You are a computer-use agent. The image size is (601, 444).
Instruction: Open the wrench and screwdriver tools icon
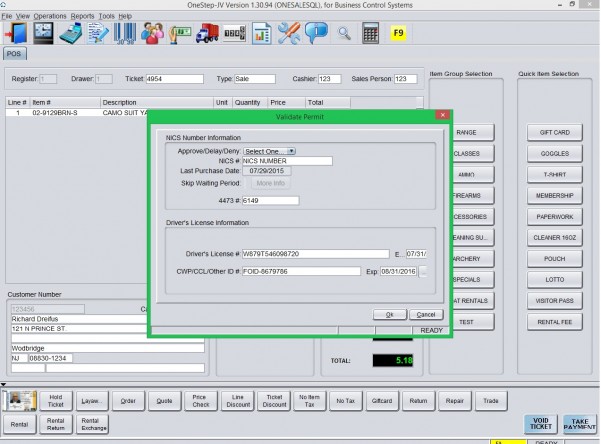pos(289,33)
